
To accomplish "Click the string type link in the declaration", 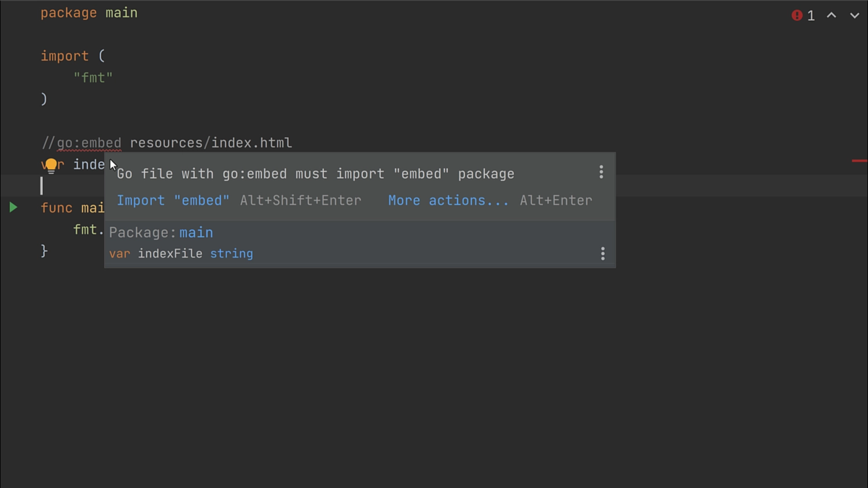I will [231, 254].
